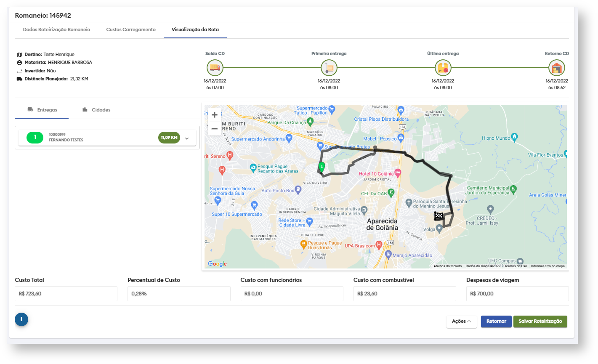
Task: Open the Ações dropdown menu
Action: pos(461,321)
